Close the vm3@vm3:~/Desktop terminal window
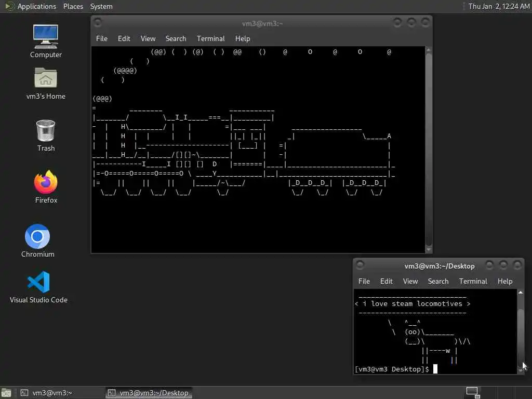 pos(517,265)
